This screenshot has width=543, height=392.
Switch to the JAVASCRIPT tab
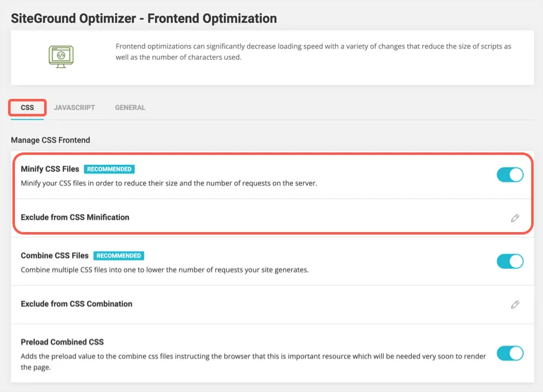(x=75, y=108)
